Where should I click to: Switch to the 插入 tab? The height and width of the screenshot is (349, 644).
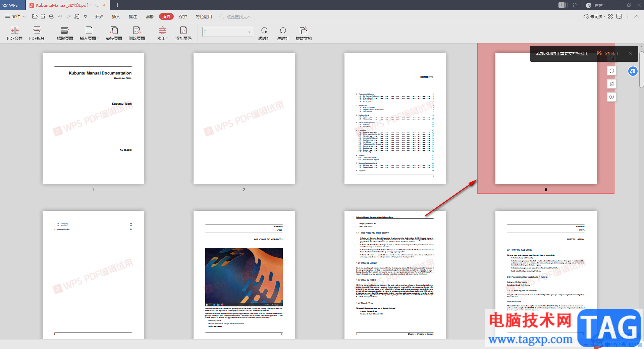point(116,16)
